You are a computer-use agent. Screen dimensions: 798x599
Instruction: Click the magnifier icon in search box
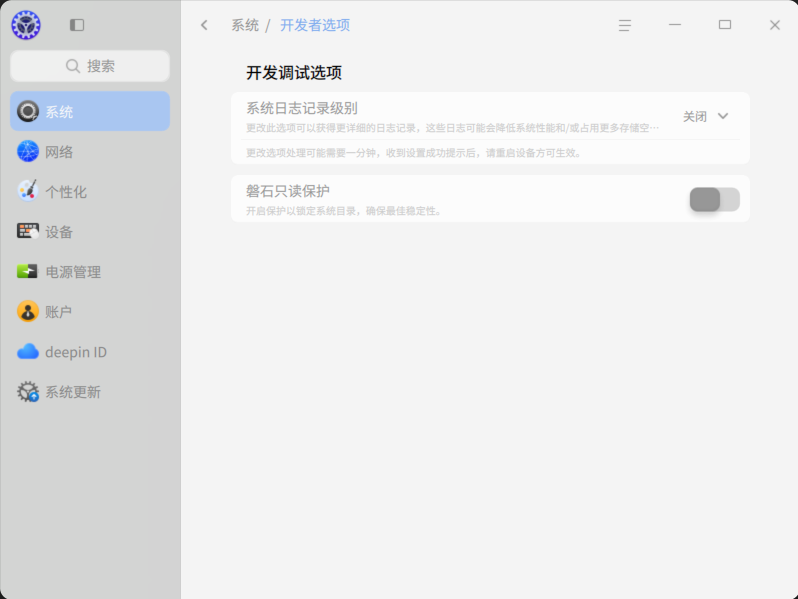tap(73, 66)
